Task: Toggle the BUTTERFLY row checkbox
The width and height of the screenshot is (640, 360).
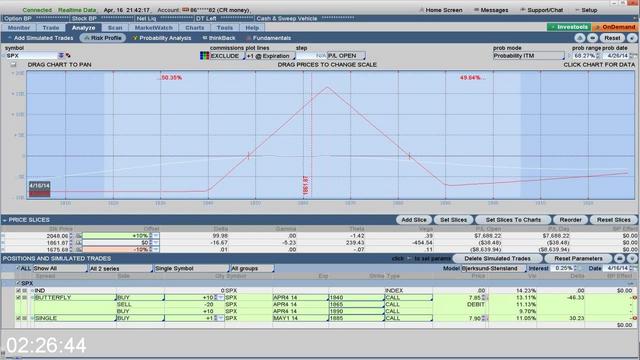Action: [x=18, y=298]
